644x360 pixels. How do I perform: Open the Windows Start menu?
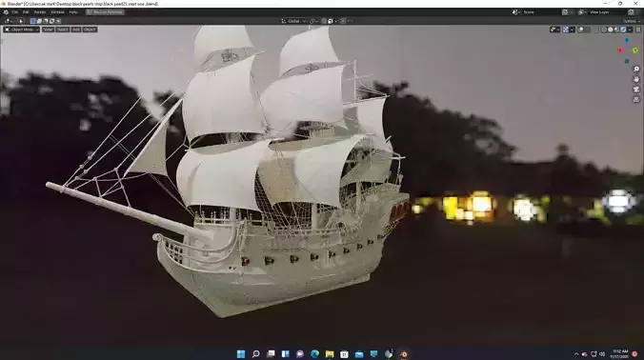[x=241, y=353]
